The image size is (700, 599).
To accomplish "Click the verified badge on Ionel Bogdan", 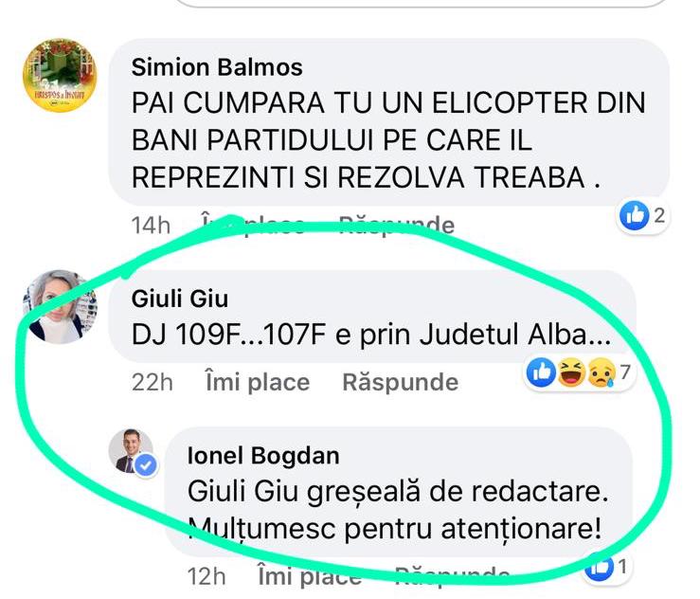I will pos(146,466).
